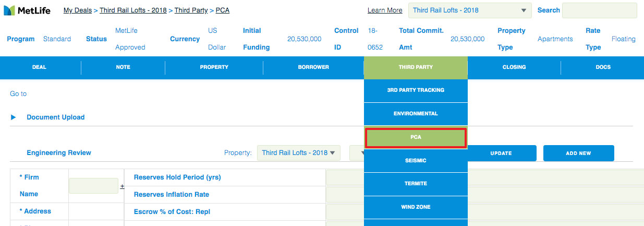Open the Property dropdown
The height and width of the screenshot is (226, 644).
[299, 153]
